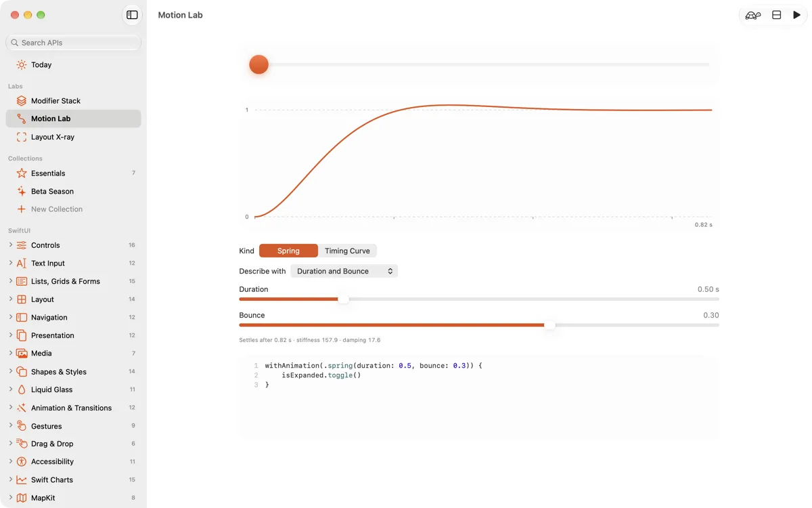The height and width of the screenshot is (508, 812).
Task: Open the Modifier Stack lab
Action: pos(73,101)
